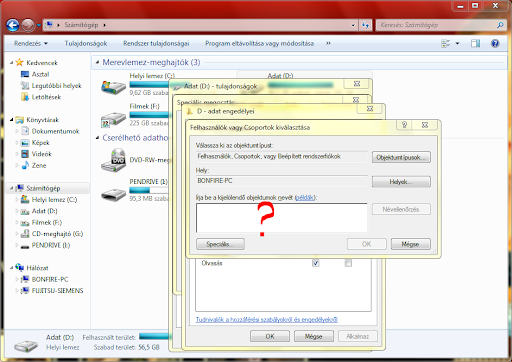This screenshot has width=512, height=362.
Task: Open the Help question mark icon
Action: [495, 43]
